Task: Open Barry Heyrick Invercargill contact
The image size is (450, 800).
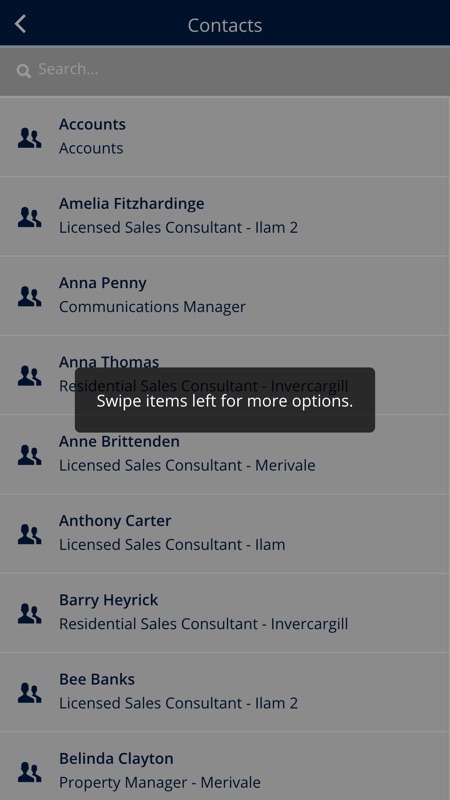Action: tap(224, 613)
